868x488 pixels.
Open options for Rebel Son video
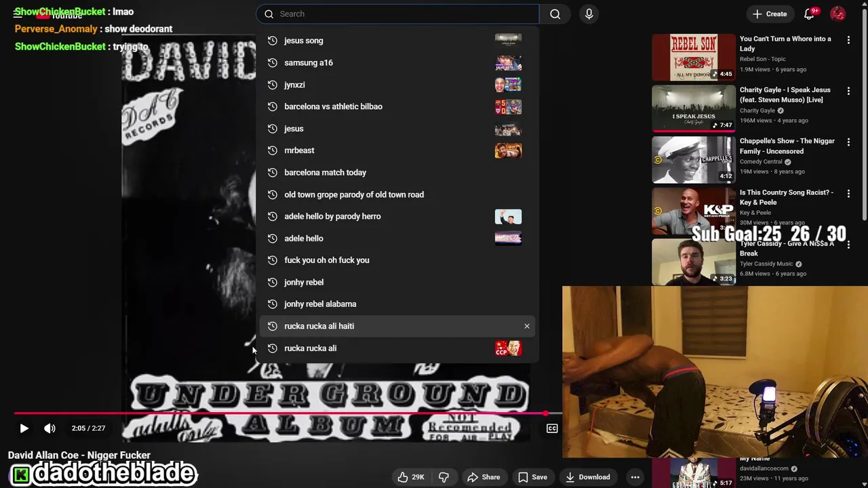pos(848,40)
